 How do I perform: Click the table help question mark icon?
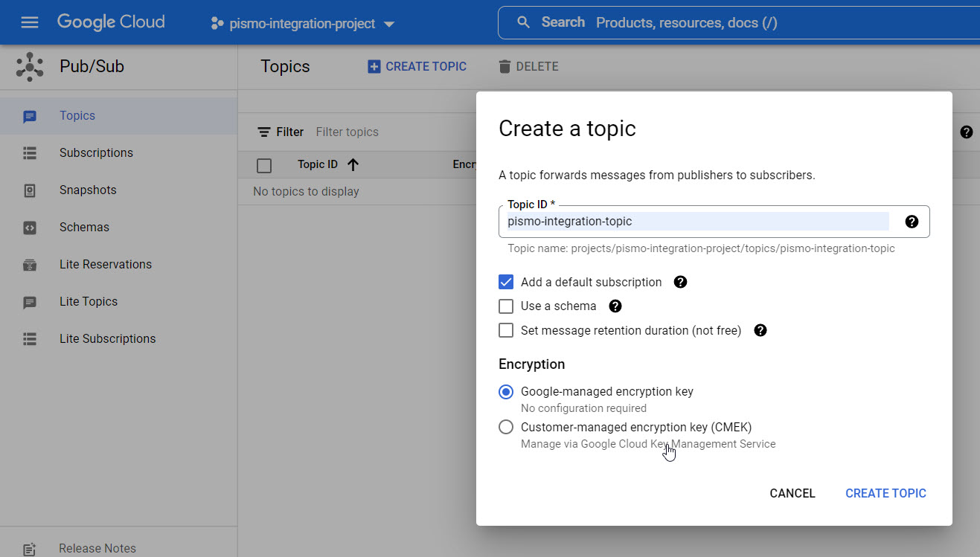967,132
